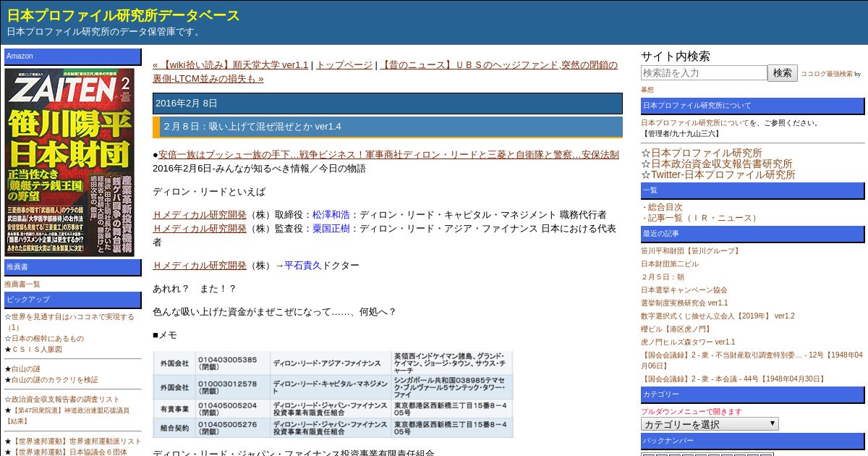The image size is (868, 456).
Task: Open 推薦書一覧 link in left sidebar
Action: [x=22, y=284]
